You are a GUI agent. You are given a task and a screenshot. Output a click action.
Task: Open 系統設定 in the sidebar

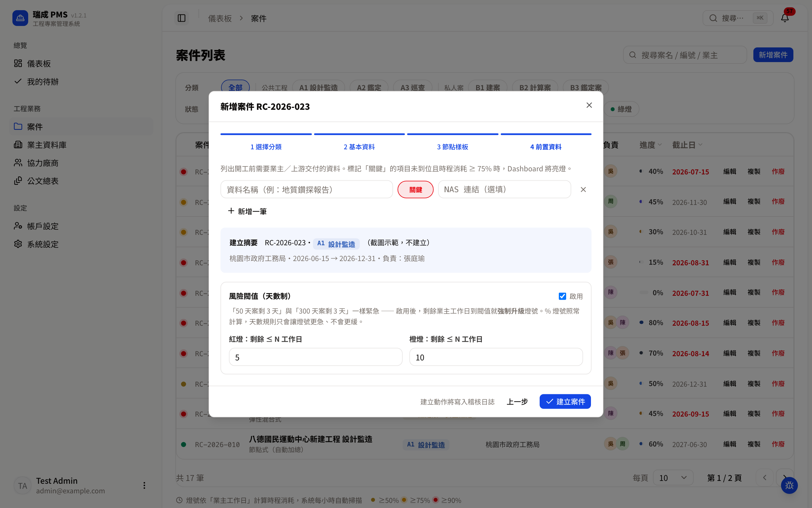point(81,244)
